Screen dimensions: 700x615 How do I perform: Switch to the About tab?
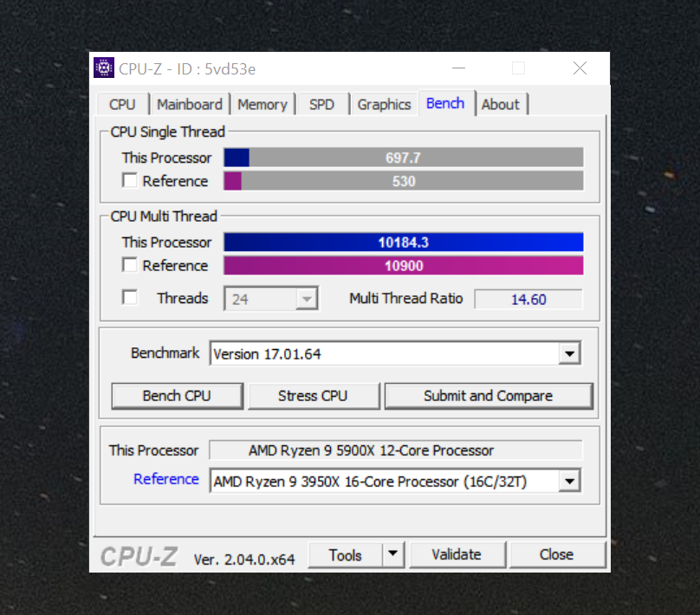[x=501, y=105]
